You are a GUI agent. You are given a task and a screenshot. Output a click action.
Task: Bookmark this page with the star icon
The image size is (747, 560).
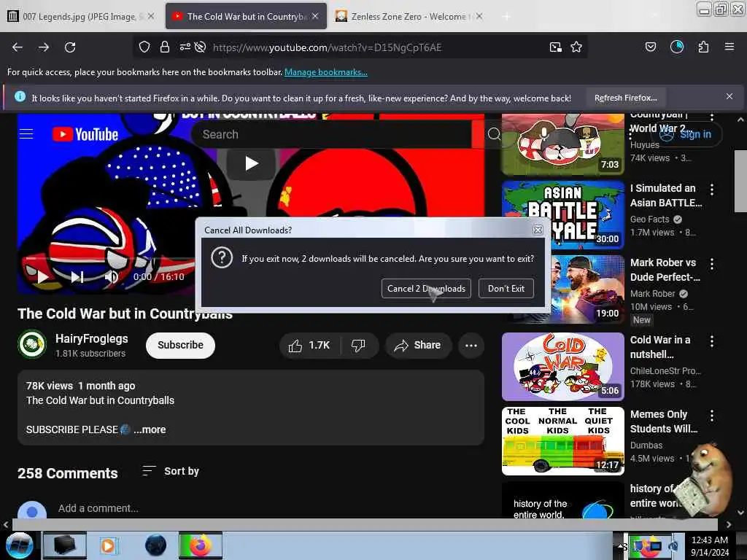(576, 47)
